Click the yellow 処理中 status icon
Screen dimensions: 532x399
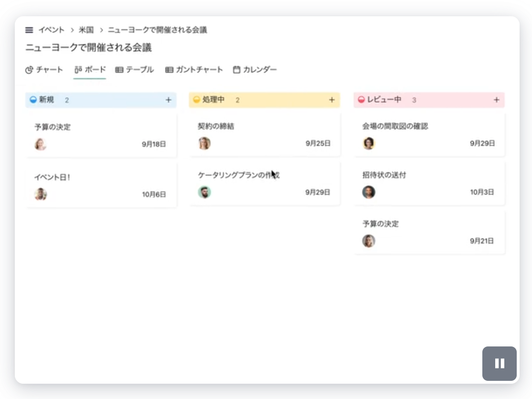196,100
